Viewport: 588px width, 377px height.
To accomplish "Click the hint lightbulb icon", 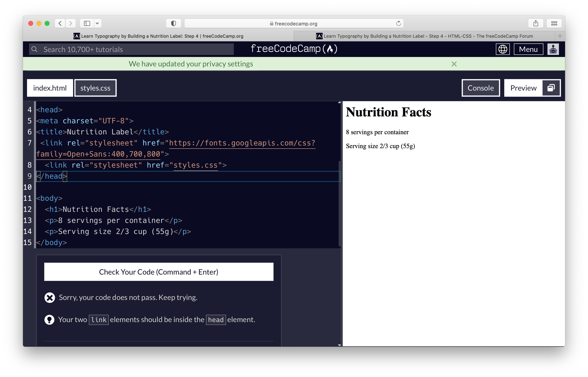I will (x=49, y=319).
